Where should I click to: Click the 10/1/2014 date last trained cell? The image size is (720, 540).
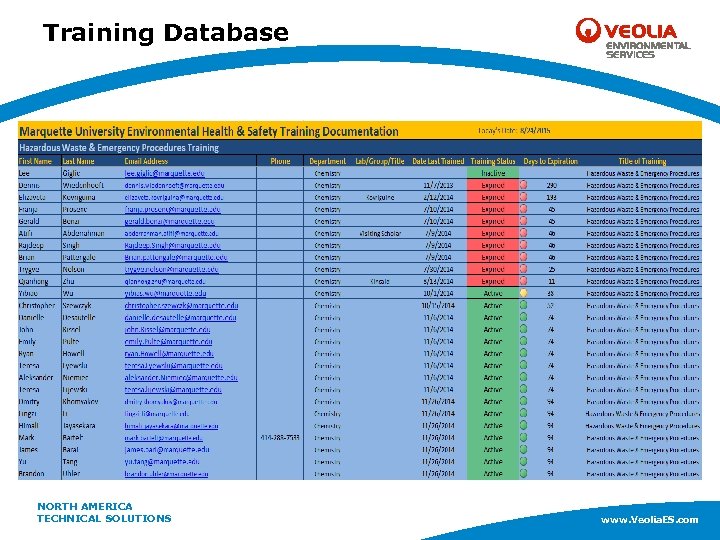pyautogui.click(x=438, y=293)
